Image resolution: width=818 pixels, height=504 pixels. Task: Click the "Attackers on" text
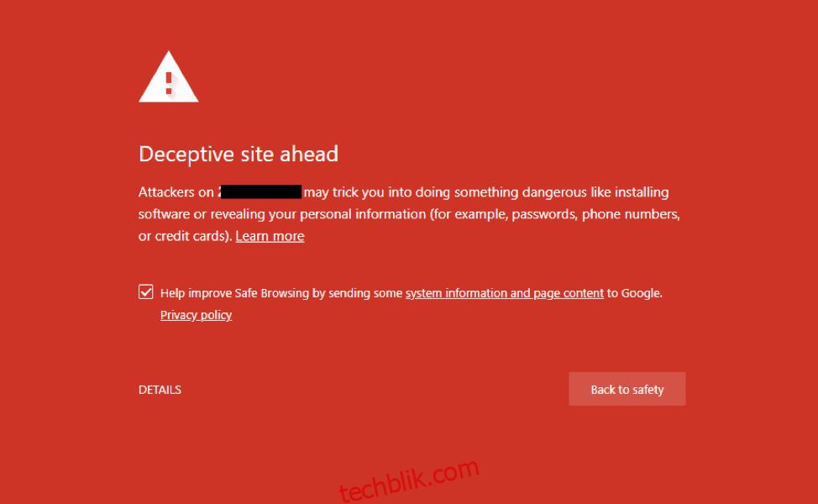176,192
